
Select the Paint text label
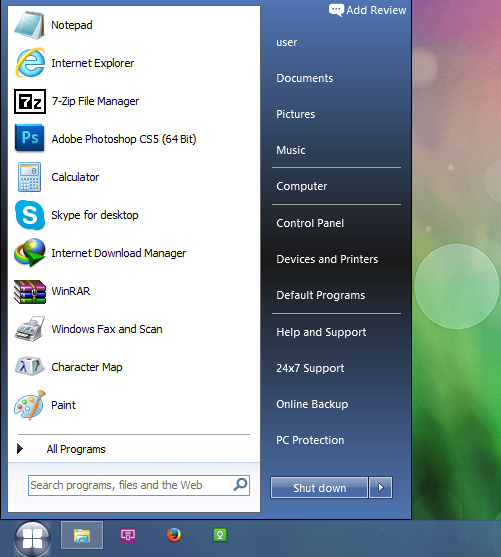click(64, 405)
